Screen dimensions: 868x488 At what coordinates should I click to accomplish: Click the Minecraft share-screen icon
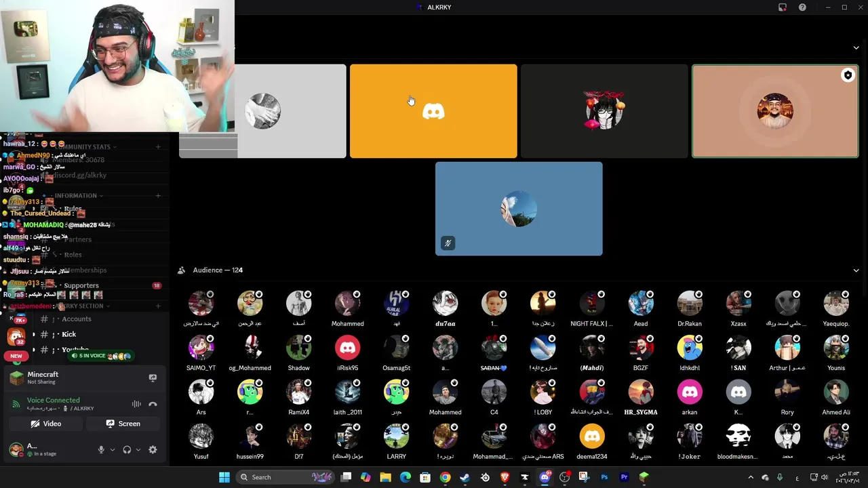pyautogui.click(x=153, y=378)
